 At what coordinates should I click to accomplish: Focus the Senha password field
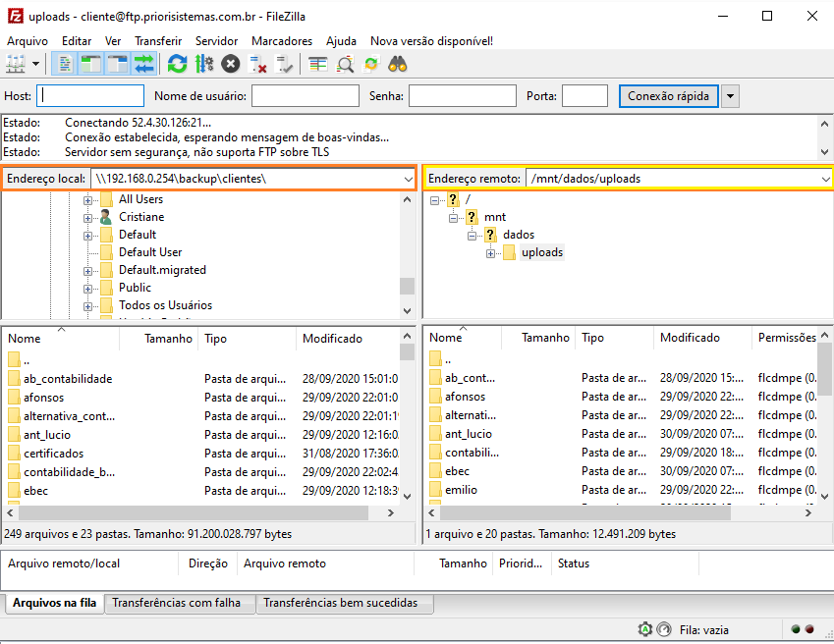(463, 96)
